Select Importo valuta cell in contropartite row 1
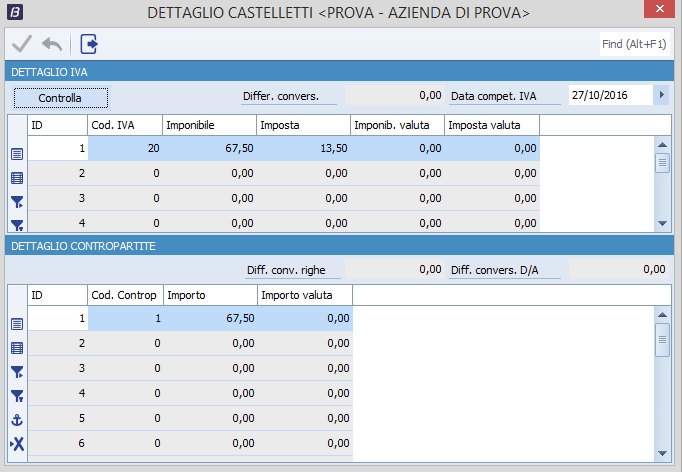 click(305, 318)
